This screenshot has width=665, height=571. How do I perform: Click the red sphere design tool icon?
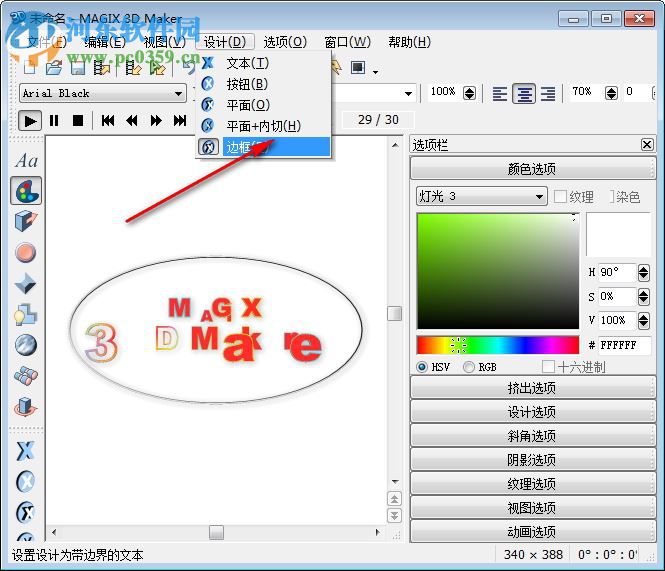click(x=25, y=252)
